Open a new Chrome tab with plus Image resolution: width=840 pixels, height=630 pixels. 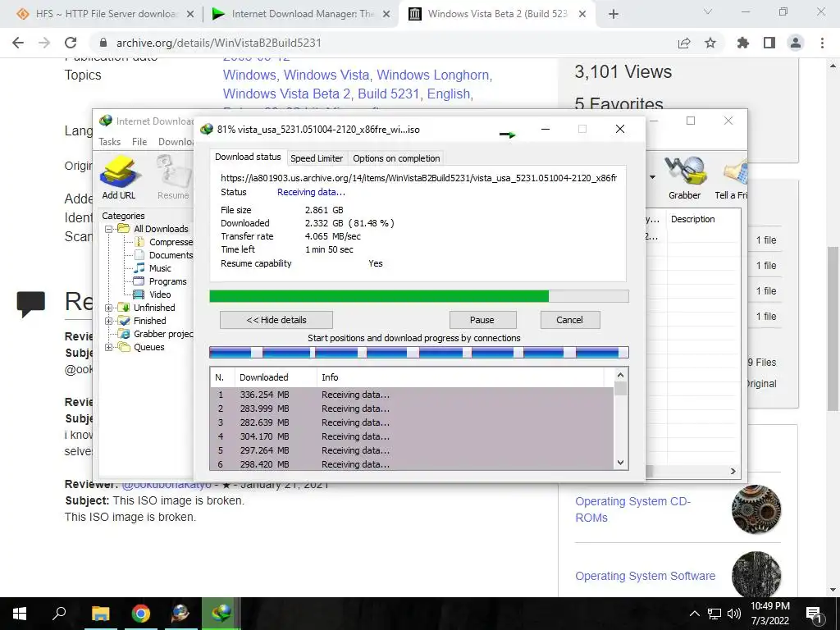pyautogui.click(x=614, y=15)
